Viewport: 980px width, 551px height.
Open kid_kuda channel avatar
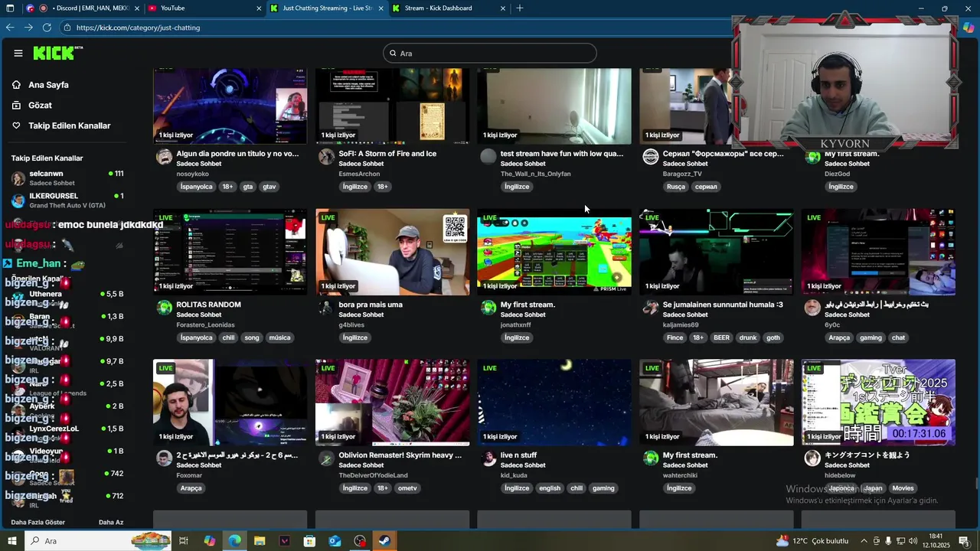(x=488, y=458)
